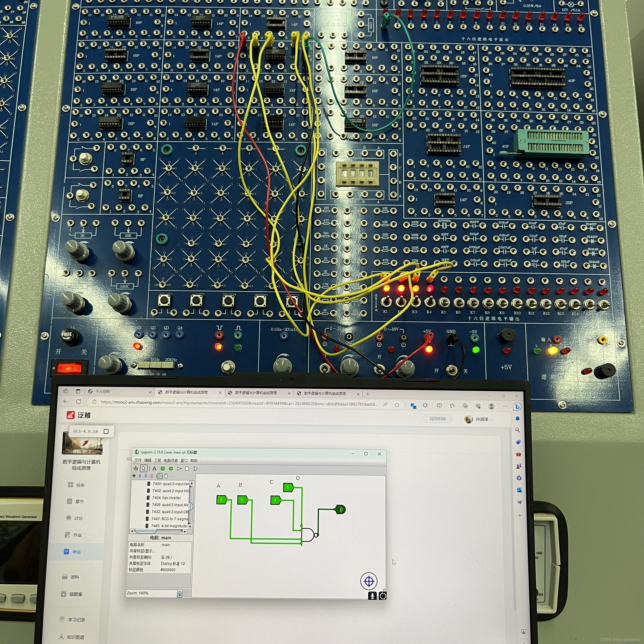This screenshot has width=644, height=644.
Task: Click the green add circuit plus icon
Action: pos(134,476)
